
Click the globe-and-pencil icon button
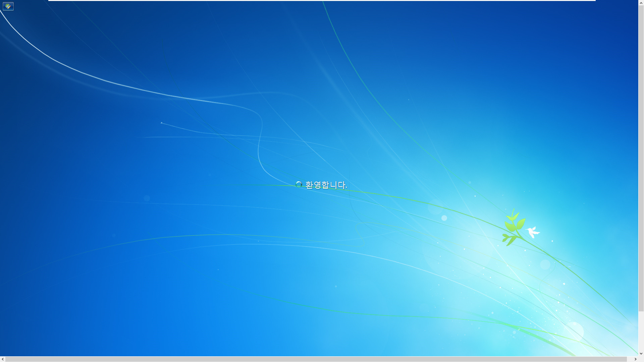[x=8, y=6]
